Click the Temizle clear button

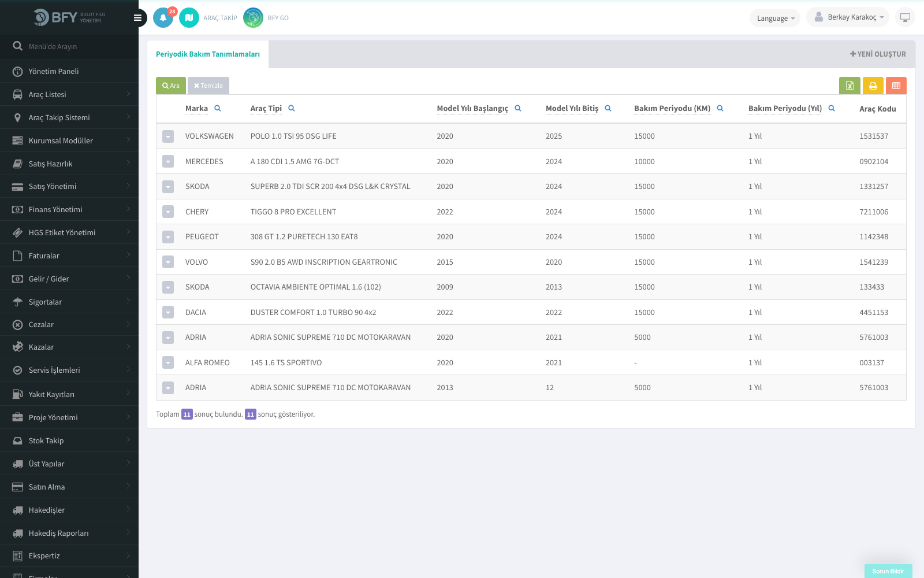208,86
